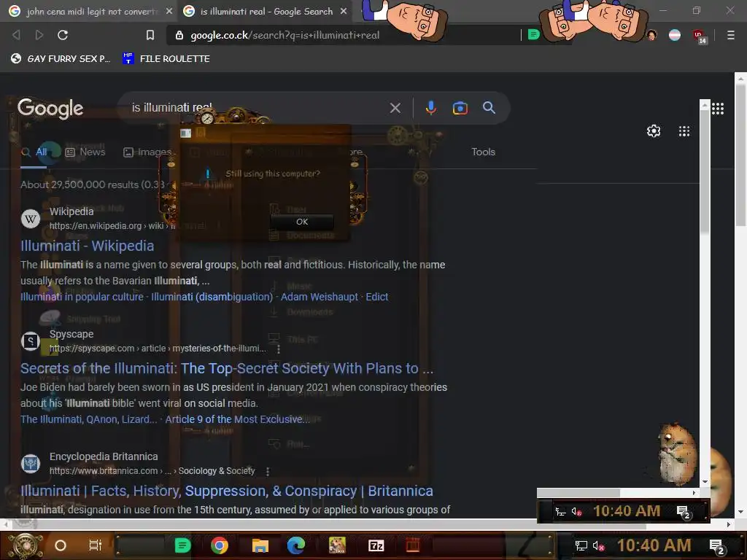
Task: Open the hamster picture app on taskbar
Action: click(337, 545)
